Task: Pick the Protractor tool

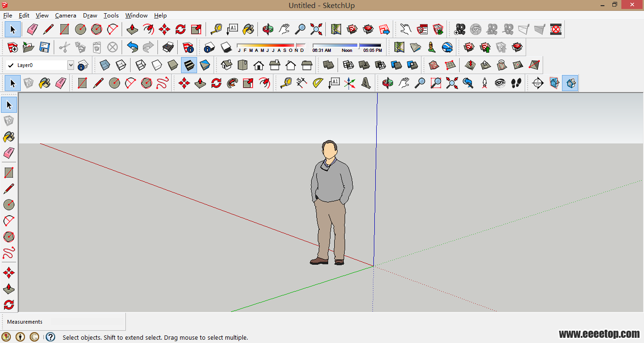Action: 318,84
